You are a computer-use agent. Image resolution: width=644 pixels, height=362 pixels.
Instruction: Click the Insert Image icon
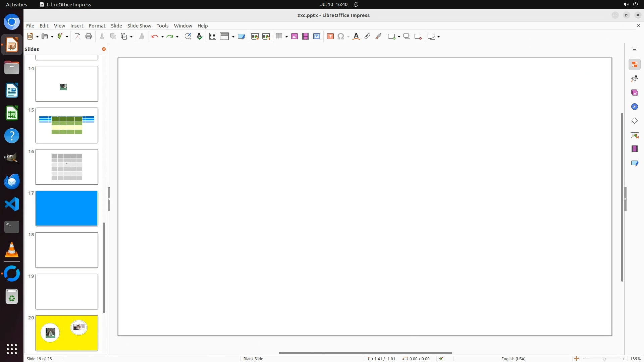click(x=294, y=37)
